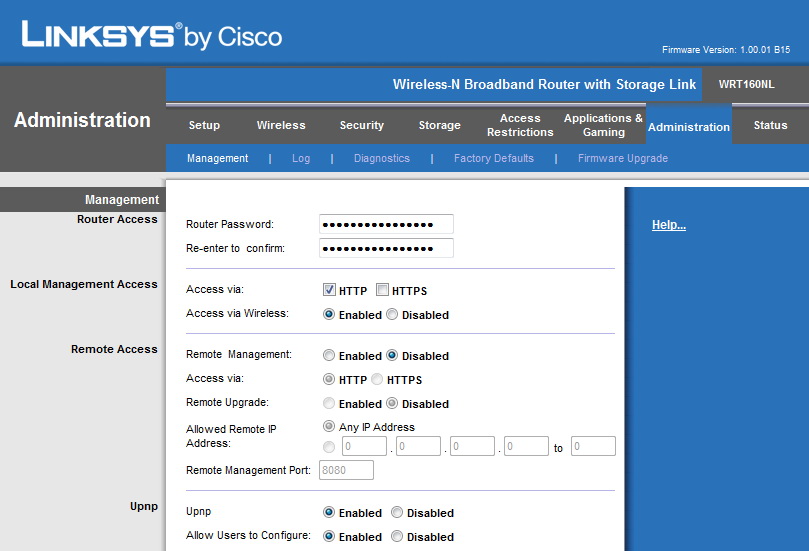Screen dimensions: 809x551
Task: Open Access Restrictions tab
Action: 520,125
